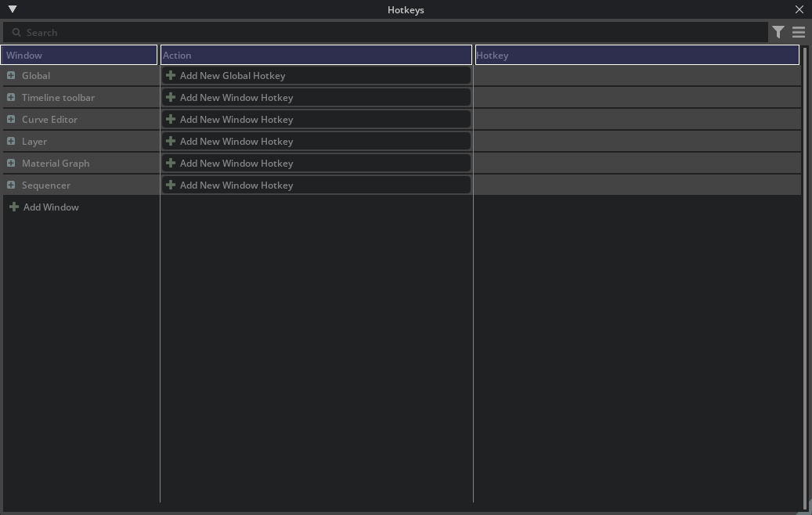Expand the Curve Editor group
Screen dimensions: 812x515
(11, 119)
